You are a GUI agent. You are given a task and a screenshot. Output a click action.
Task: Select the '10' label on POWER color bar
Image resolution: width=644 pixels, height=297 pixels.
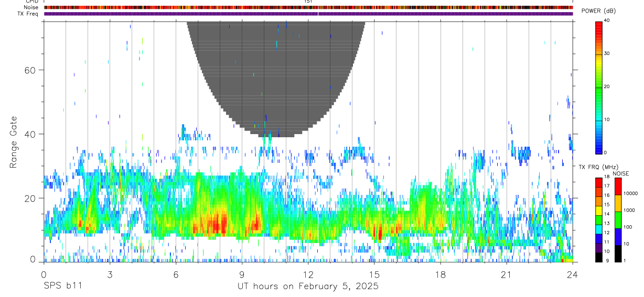[607, 120]
